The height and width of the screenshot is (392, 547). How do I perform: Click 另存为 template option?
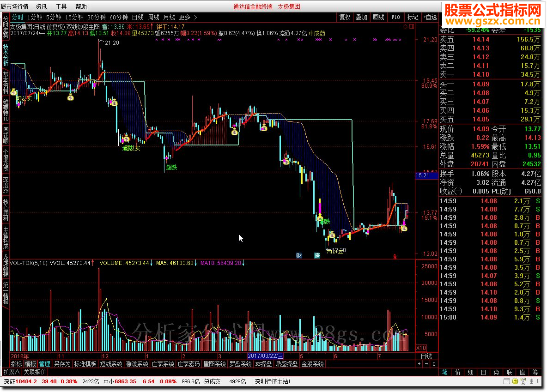click(x=62, y=364)
